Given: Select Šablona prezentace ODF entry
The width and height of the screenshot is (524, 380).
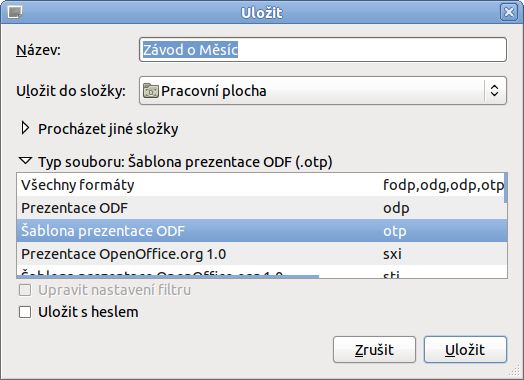Looking at the screenshot, I should click(262, 231).
